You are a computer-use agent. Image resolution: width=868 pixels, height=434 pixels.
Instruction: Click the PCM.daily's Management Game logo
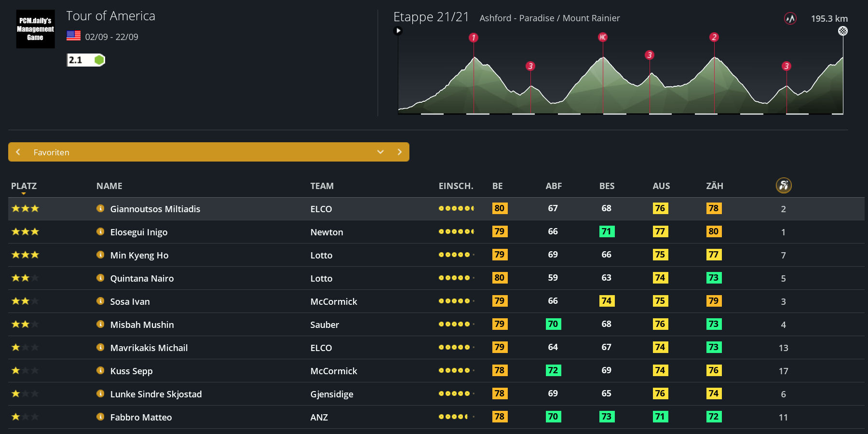click(x=35, y=29)
